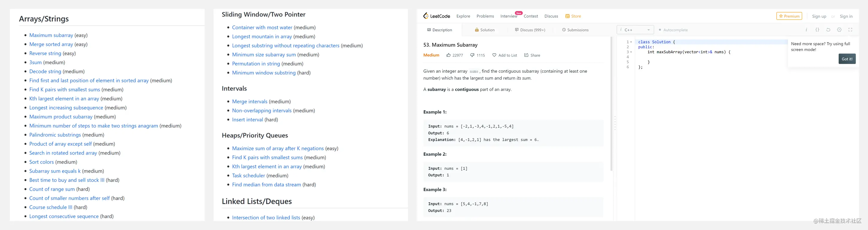Open Count of range sum link

pos(52,189)
